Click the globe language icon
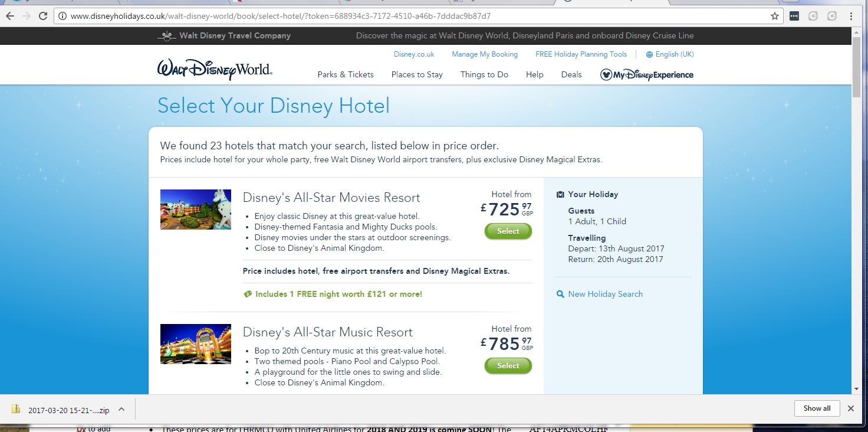This screenshot has width=868, height=432. pyautogui.click(x=649, y=54)
